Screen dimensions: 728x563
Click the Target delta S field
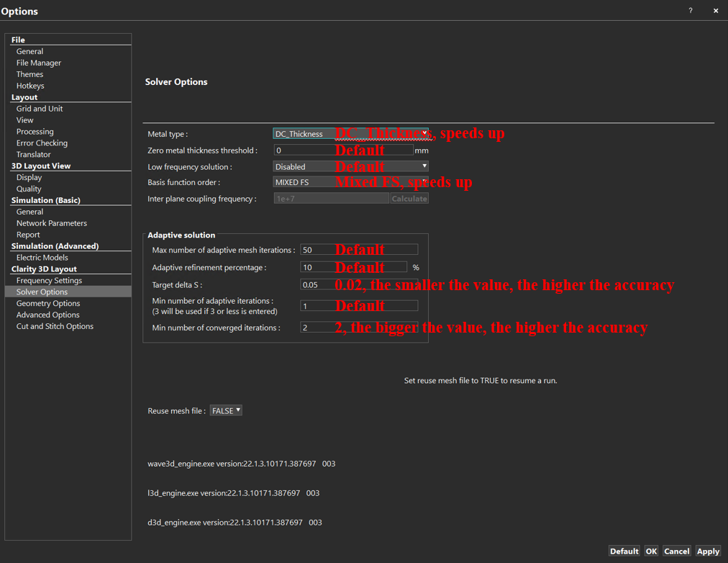click(359, 285)
